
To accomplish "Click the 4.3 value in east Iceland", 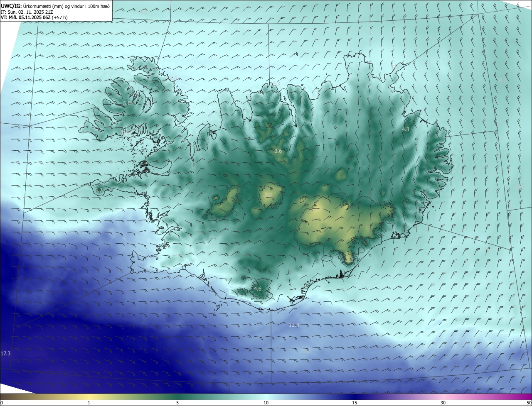I will (x=406, y=130).
